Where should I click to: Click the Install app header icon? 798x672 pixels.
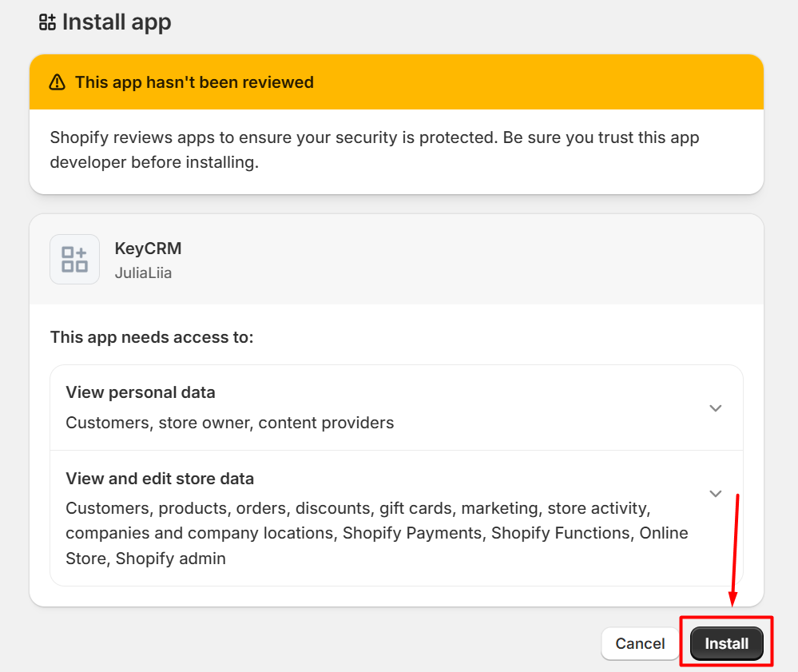47,22
